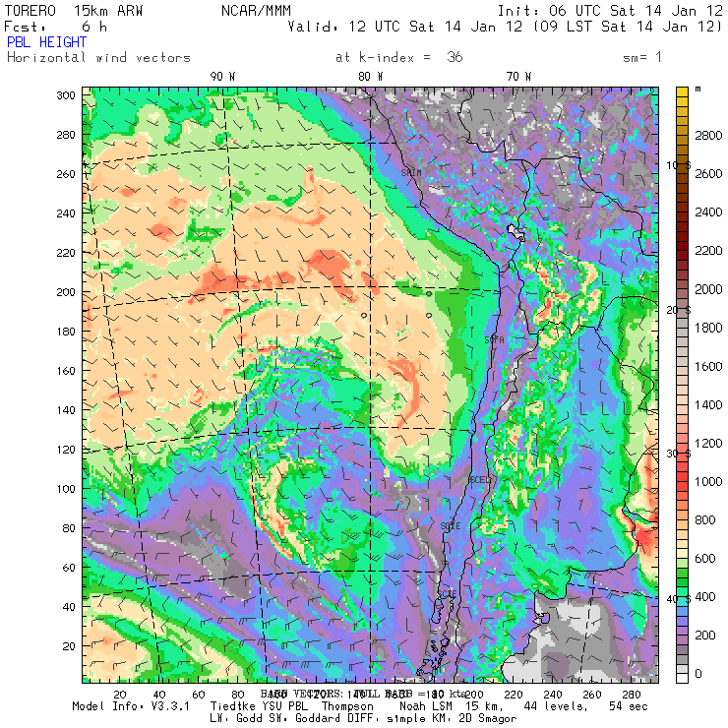Click the left y-axis tick label 100
This screenshot has width=728, height=728.
(66, 489)
